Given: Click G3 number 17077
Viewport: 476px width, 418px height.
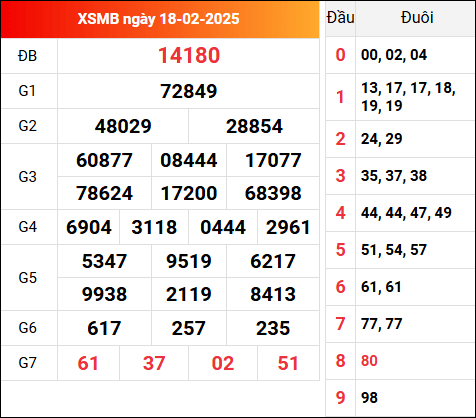Looking at the screenshot, I should pos(273,160).
